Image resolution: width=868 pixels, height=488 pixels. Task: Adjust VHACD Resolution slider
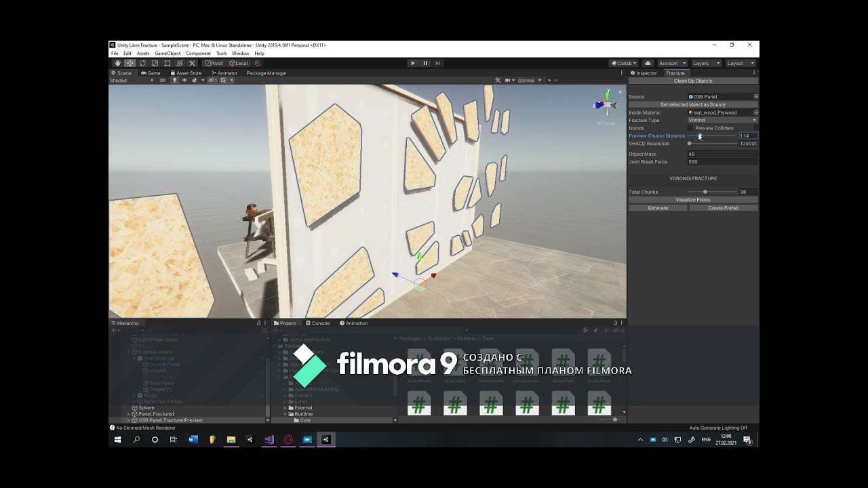pyautogui.click(x=712, y=144)
